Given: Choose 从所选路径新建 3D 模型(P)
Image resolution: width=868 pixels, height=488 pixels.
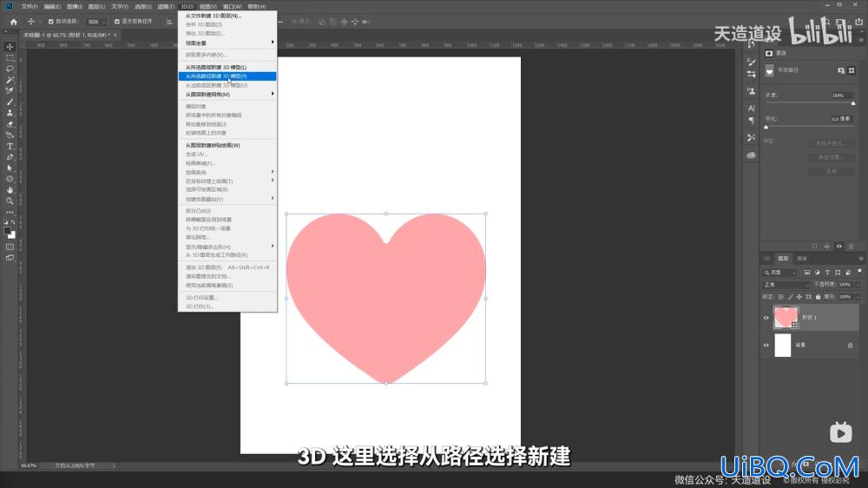Looking at the screenshot, I should [227, 76].
